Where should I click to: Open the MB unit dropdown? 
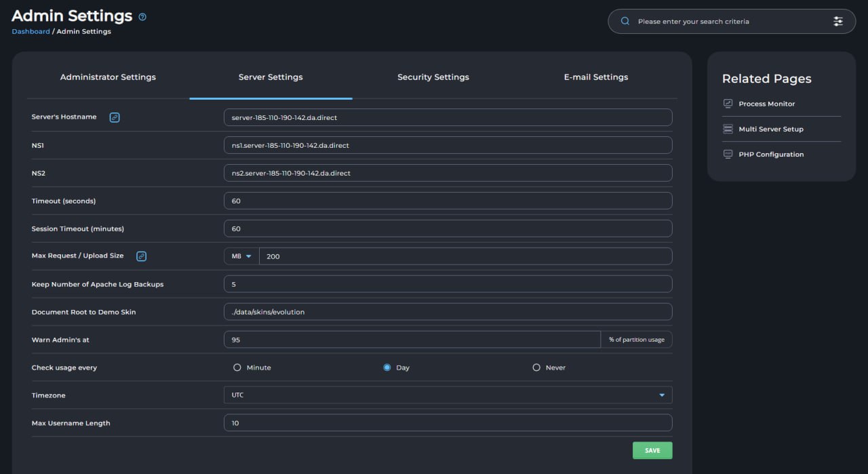coord(241,256)
